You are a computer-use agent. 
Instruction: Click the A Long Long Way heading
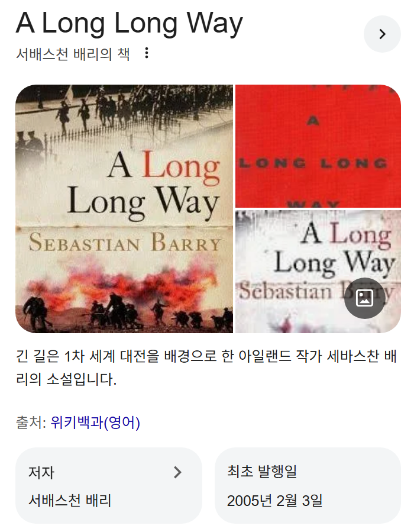point(129,23)
